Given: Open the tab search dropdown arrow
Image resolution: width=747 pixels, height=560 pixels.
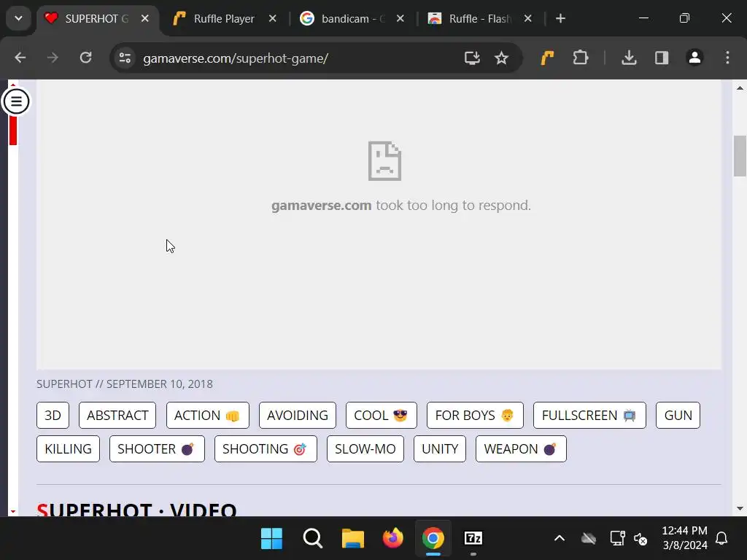Looking at the screenshot, I should click(18, 18).
